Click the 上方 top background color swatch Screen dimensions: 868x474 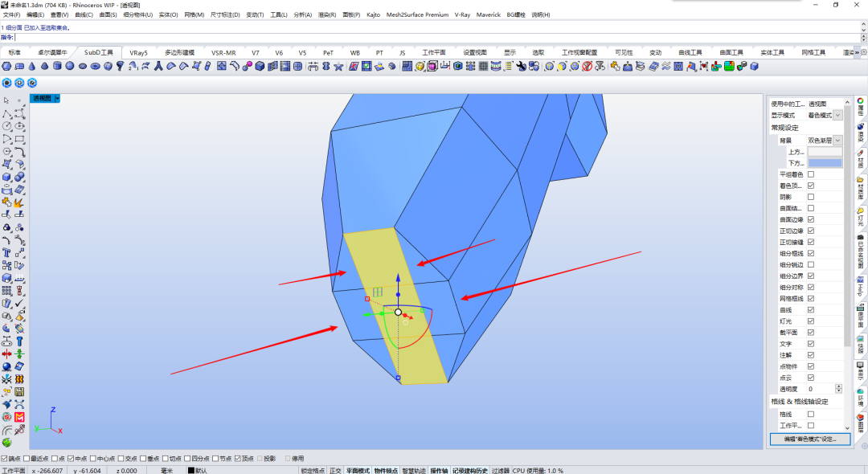pyautogui.click(x=825, y=152)
